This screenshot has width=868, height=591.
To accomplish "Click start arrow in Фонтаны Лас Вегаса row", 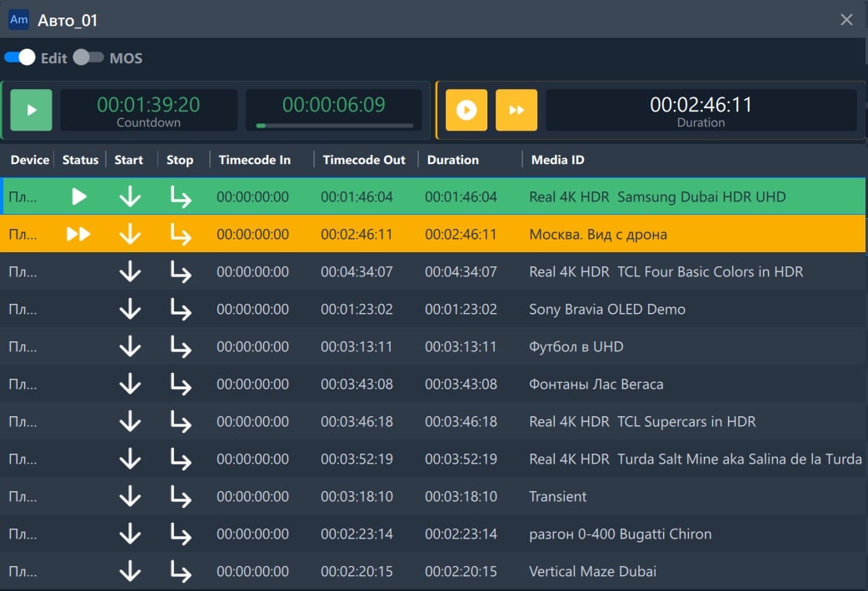I will pos(130,384).
